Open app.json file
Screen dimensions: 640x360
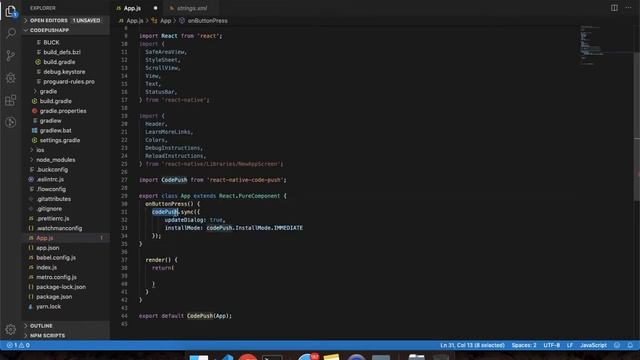pyautogui.click(x=48, y=248)
